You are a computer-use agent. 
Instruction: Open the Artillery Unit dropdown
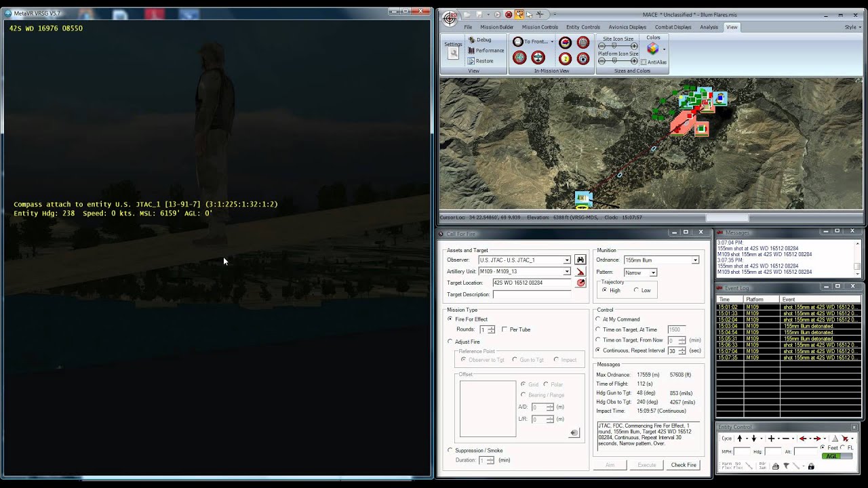(567, 272)
